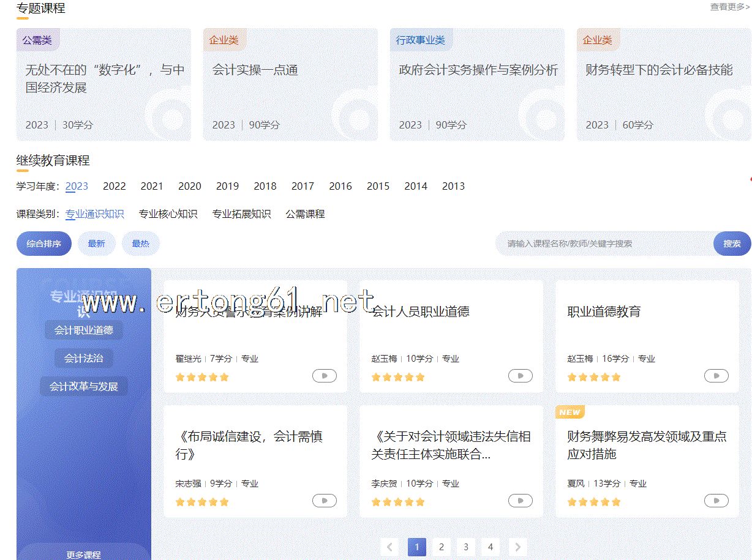The width and height of the screenshot is (752, 560).
Task: Select study year 2022
Action: click(x=115, y=186)
